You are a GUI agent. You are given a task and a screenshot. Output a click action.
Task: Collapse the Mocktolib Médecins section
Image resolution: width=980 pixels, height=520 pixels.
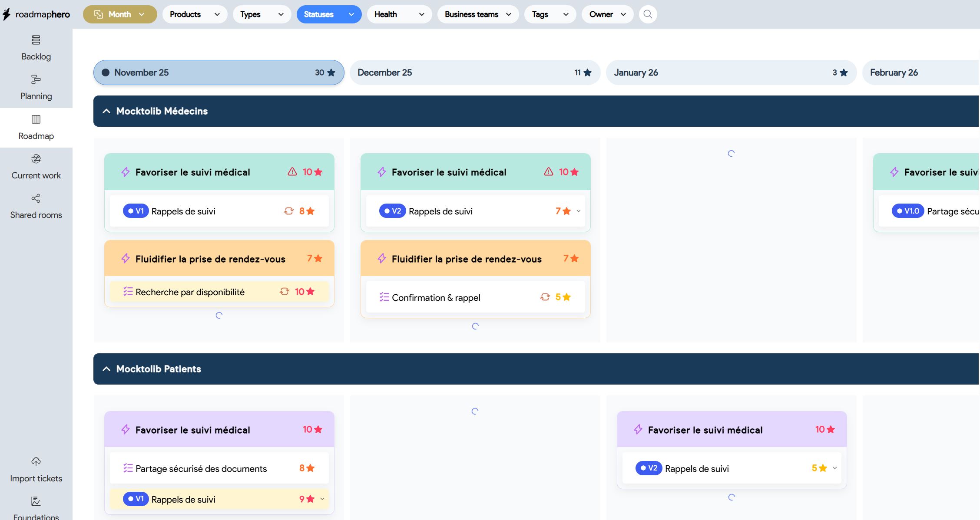coord(106,112)
